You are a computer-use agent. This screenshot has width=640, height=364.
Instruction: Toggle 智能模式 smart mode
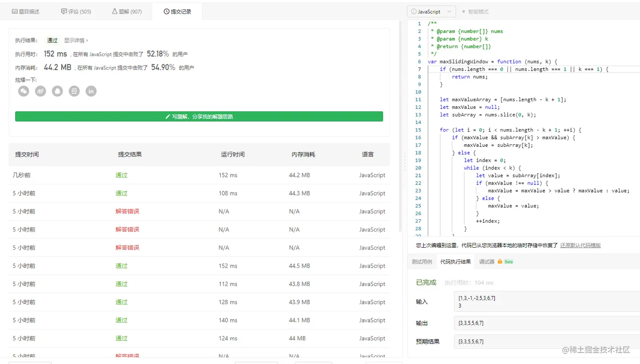(x=475, y=12)
